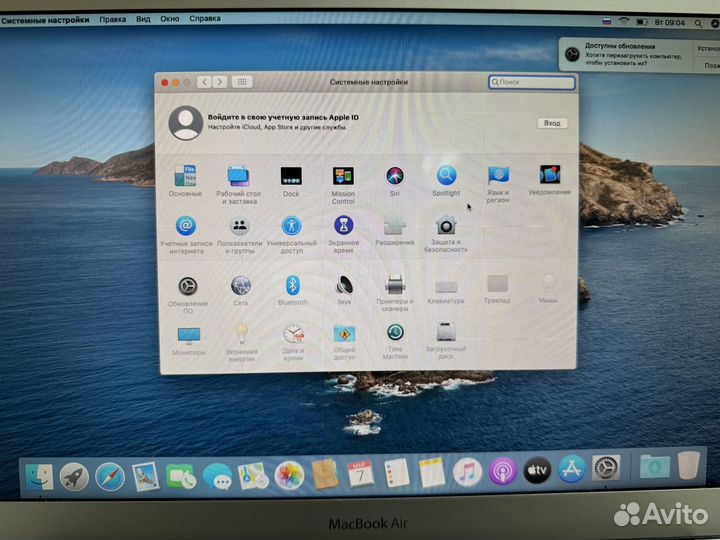Open Общий доступ (Sharing) pane
This screenshot has width=720, height=540.
(x=344, y=342)
